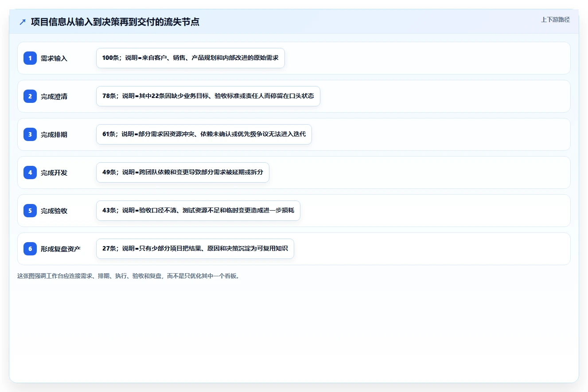The height and width of the screenshot is (392, 588).
Task: Click the 49条 跨团队依赖 description box
Action: [183, 172]
